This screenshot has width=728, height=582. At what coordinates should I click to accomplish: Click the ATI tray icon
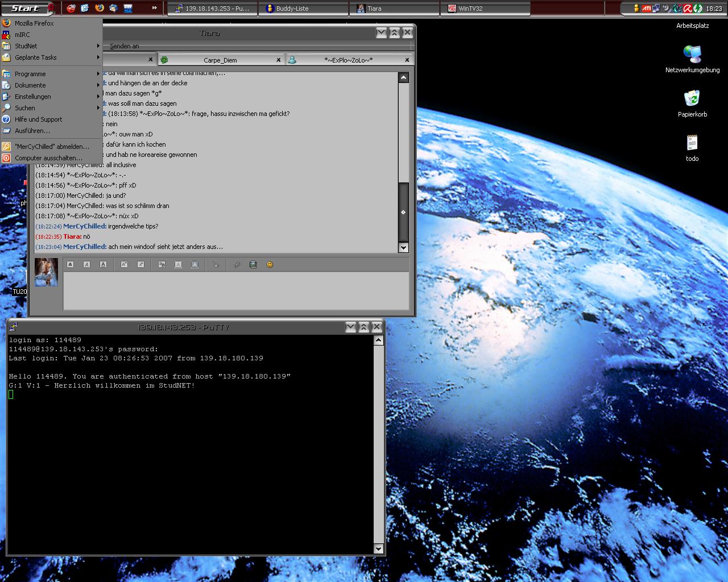[x=647, y=9]
